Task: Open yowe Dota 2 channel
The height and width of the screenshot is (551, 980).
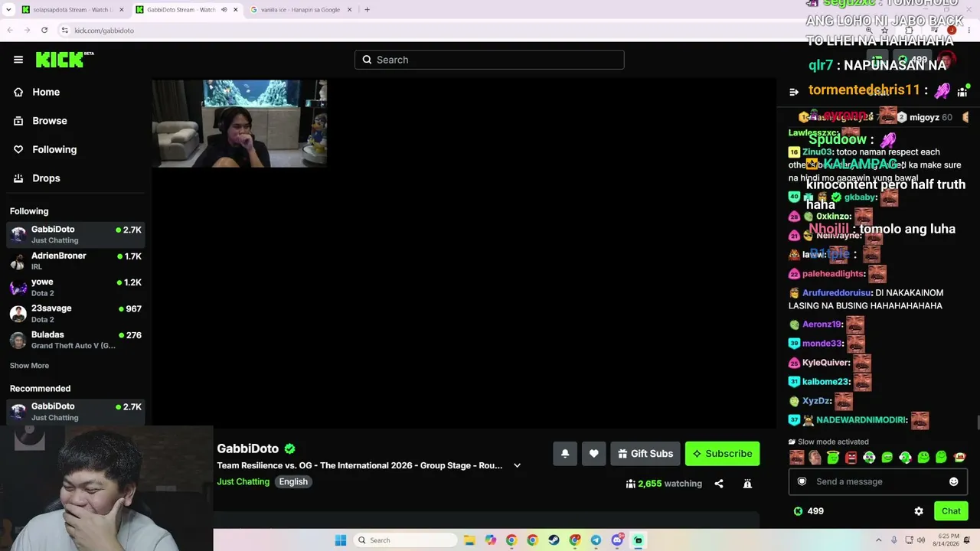Action: 75,287
